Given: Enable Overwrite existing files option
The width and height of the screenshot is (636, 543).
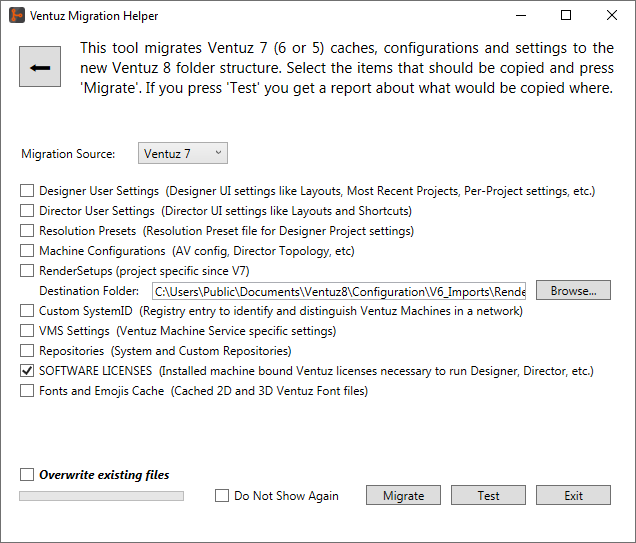Looking at the screenshot, I should (28, 475).
